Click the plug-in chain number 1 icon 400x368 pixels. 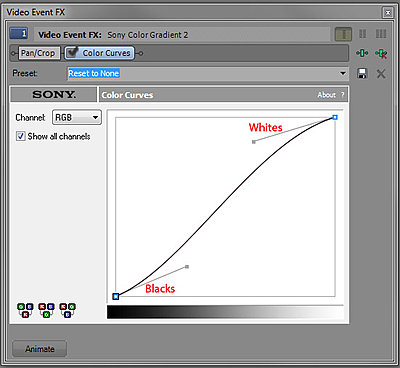(x=19, y=33)
